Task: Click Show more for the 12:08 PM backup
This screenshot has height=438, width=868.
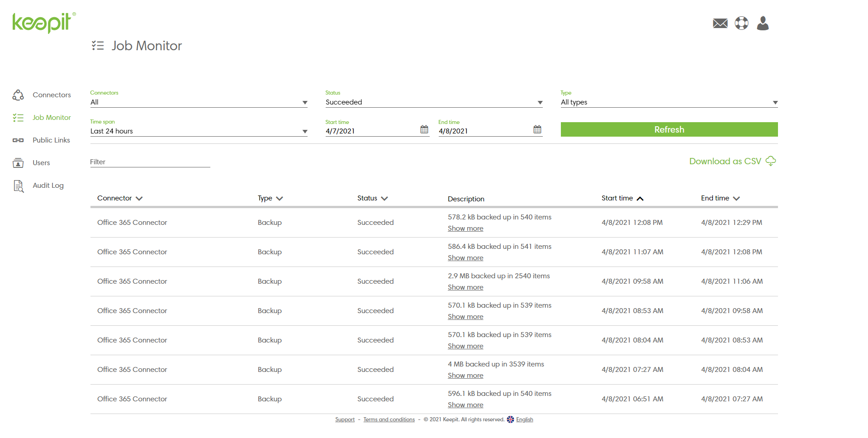Action: pyautogui.click(x=465, y=229)
